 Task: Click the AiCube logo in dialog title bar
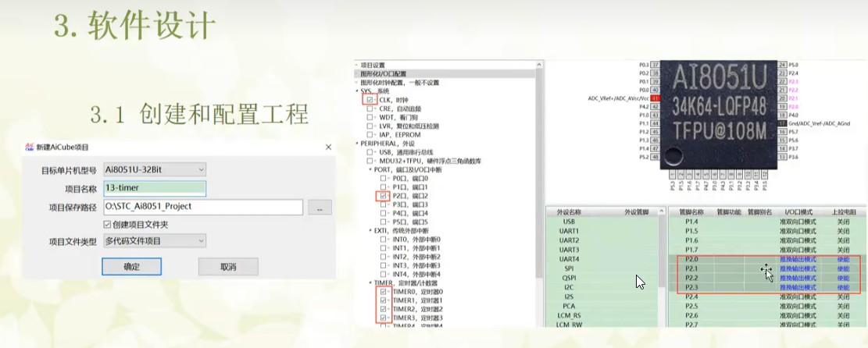pyautogui.click(x=30, y=147)
